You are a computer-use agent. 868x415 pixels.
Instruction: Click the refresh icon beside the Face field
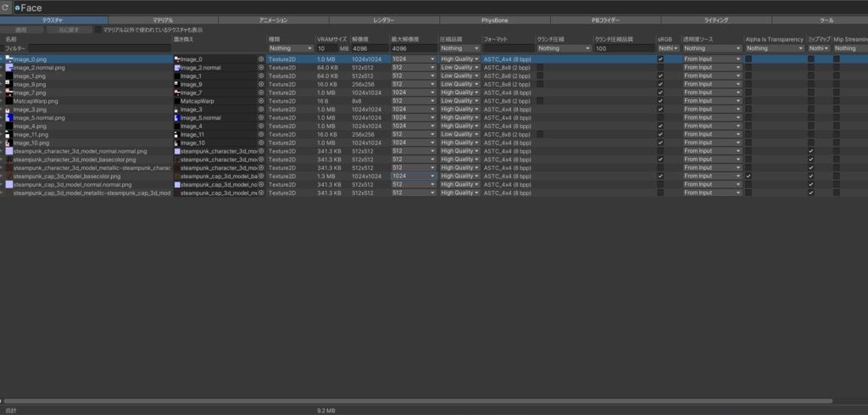pos(6,8)
